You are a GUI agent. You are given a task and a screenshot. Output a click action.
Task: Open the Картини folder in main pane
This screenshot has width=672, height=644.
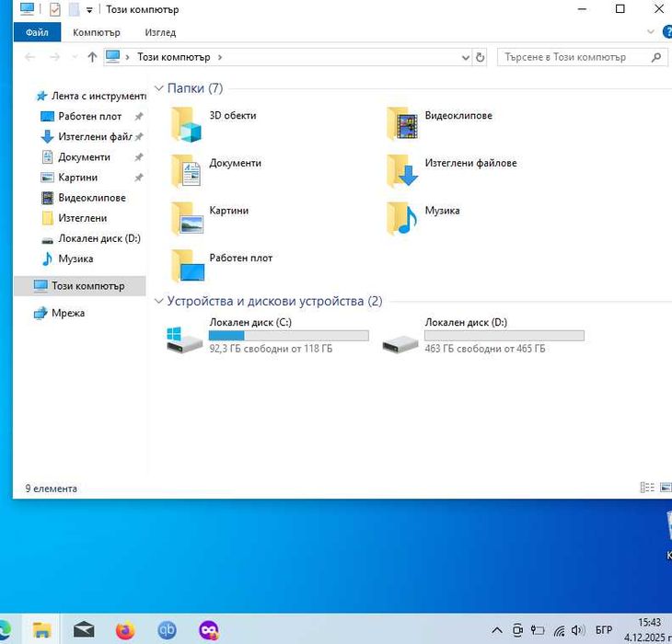pyautogui.click(x=209, y=219)
